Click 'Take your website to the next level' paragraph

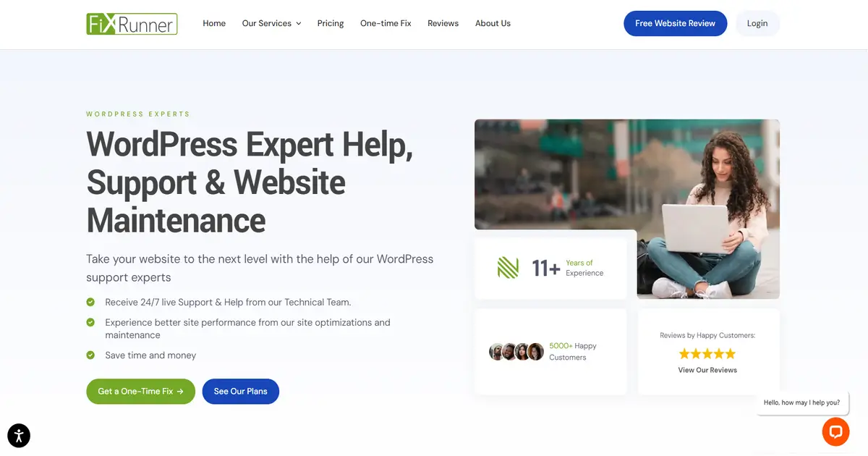pos(260,268)
